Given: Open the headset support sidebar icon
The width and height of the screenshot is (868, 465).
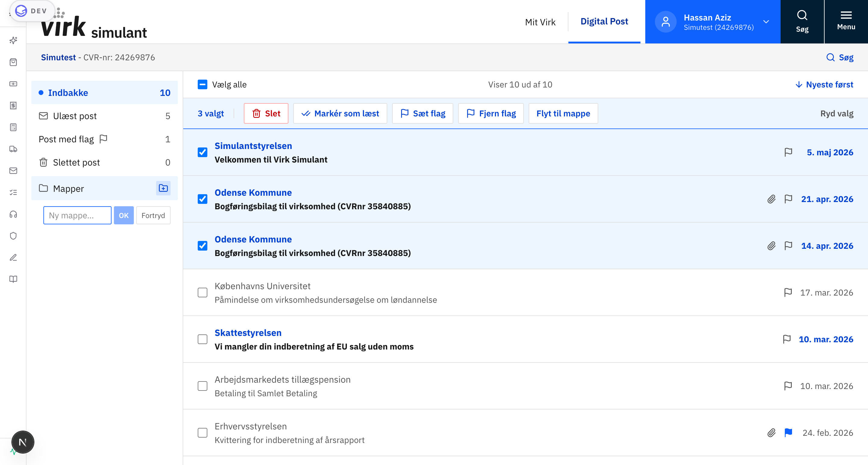Looking at the screenshot, I should coord(13,214).
